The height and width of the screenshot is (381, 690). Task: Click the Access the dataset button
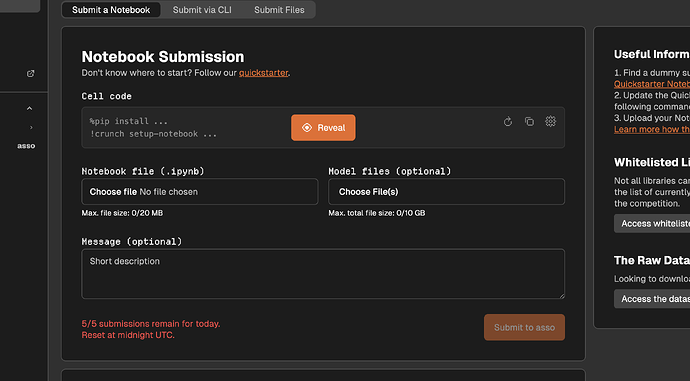pyautogui.click(x=652, y=299)
